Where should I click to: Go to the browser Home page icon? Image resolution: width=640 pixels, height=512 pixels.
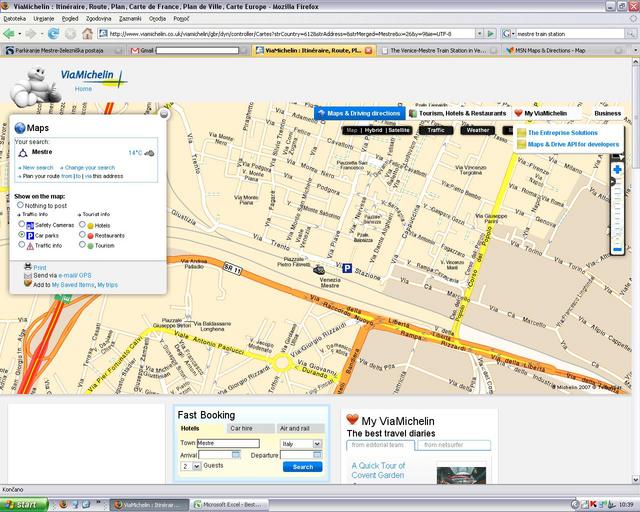tap(87, 33)
